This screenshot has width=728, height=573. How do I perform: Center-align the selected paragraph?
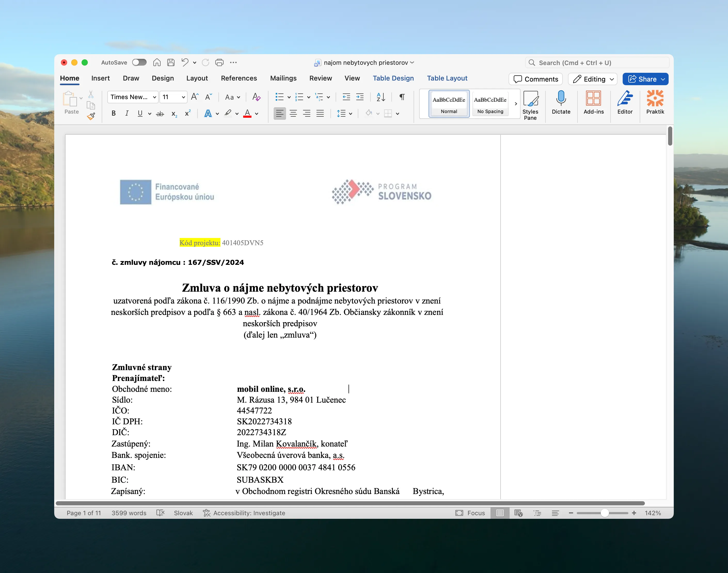(293, 113)
